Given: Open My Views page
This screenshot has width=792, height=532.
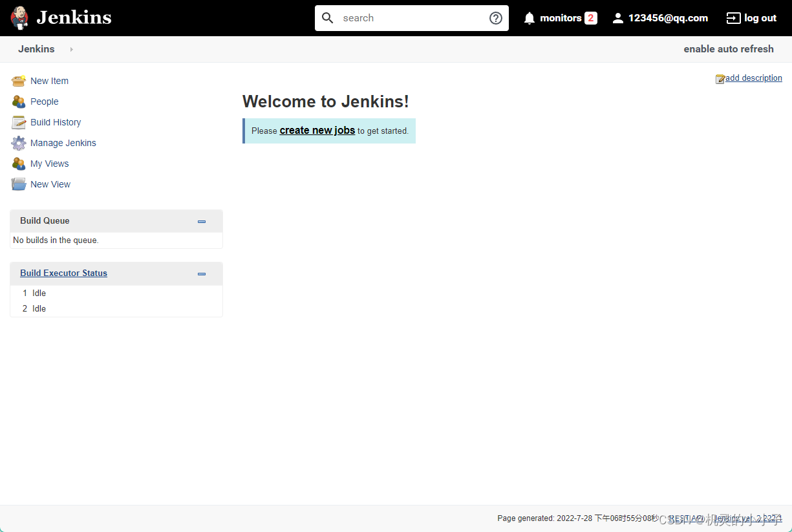Looking at the screenshot, I should point(49,164).
